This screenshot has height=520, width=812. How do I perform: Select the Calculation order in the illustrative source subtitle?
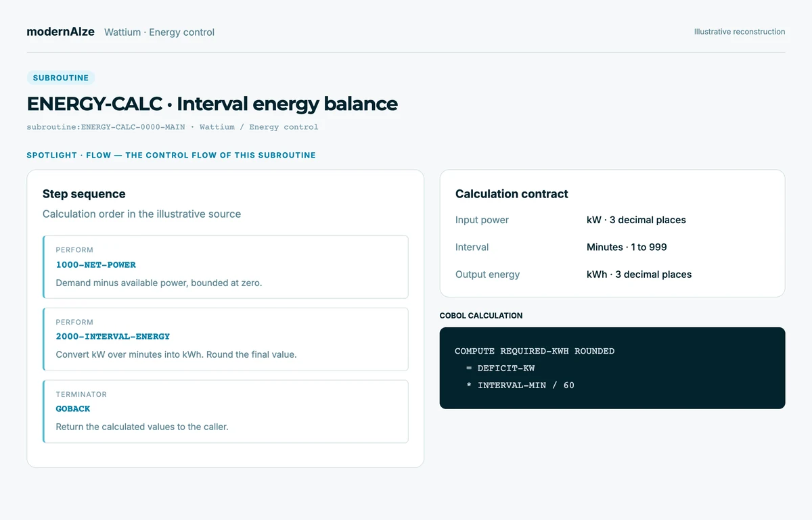pyautogui.click(x=141, y=214)
